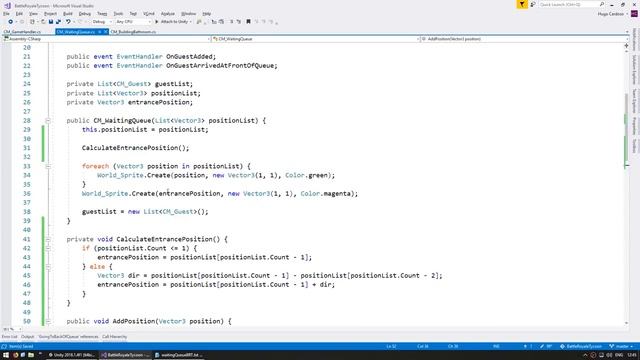640x360 pixels.
Task: Pin the CM_WaitingQueue.cs tab
Action: (x=99, y=31)
